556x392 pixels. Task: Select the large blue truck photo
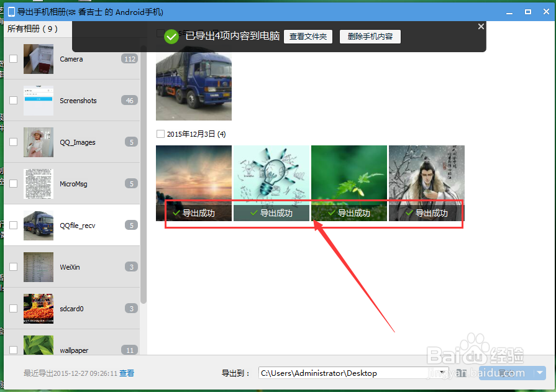pos(194,86)
